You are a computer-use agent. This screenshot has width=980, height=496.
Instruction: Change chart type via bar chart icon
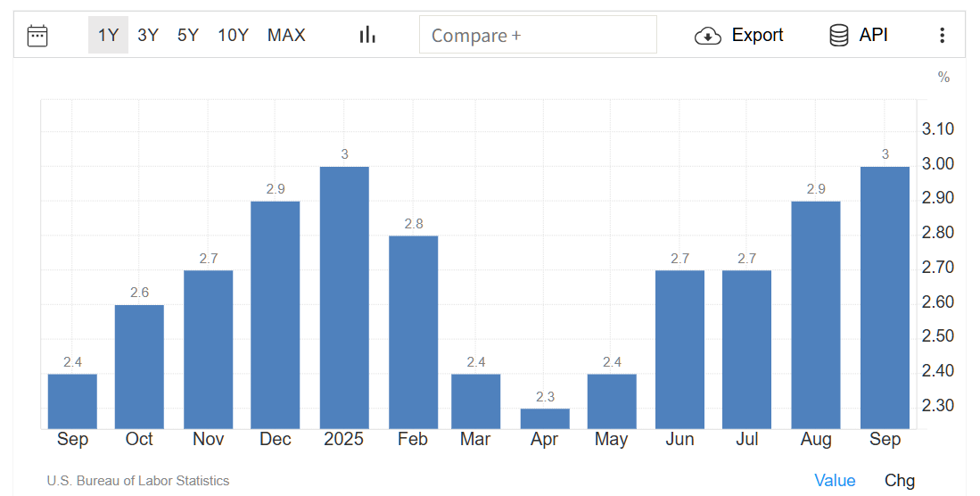pos(367,35)
